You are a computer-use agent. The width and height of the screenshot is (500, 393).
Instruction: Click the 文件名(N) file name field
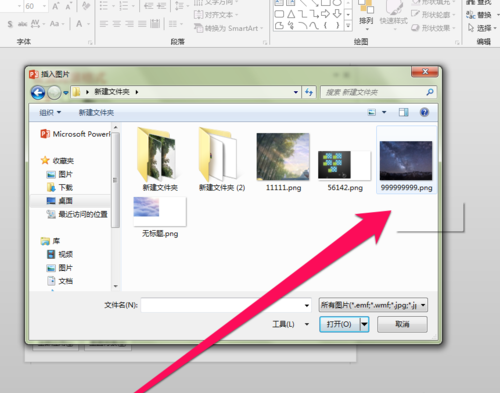pyautogui.click(x=226, y=305)
